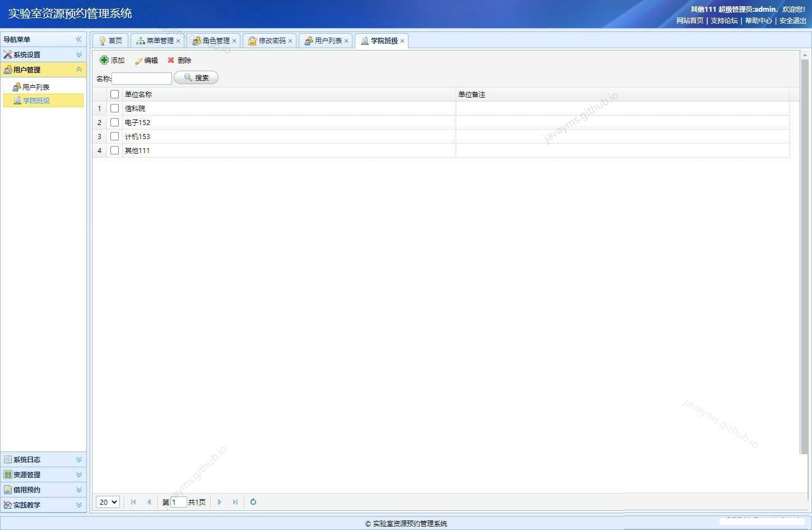Open the page size dropdown showing 20
The image size is (812, 530).
tap(107, 502)
